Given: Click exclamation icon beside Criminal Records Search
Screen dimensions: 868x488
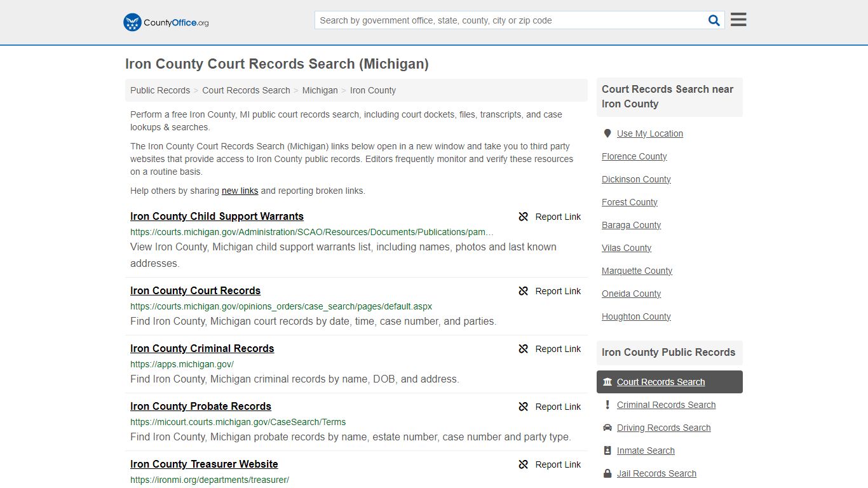Looking at the screenshot, I should point(607,405).
